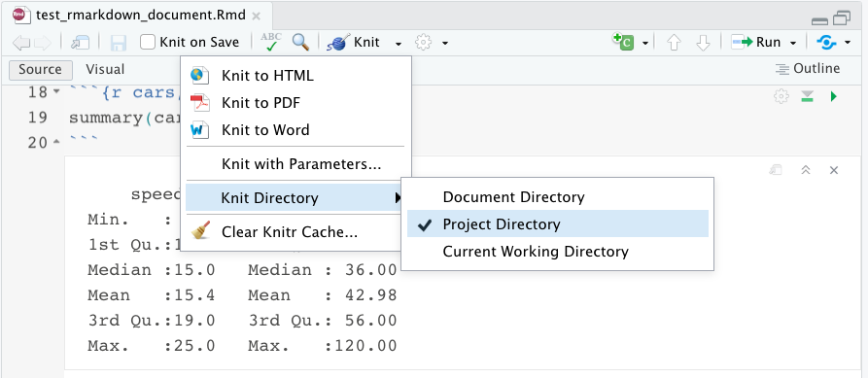Show chunk output in new window icon
Image resolution: width=868 pixels, height=378 pixels.
tap(776, 170)
